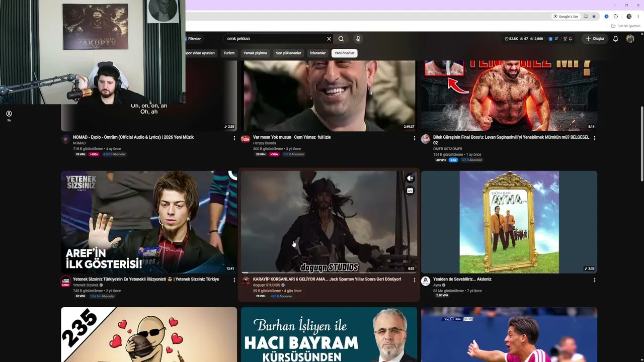
Task: Open the Herşey Burada channel link
Action: coord(265,143)
